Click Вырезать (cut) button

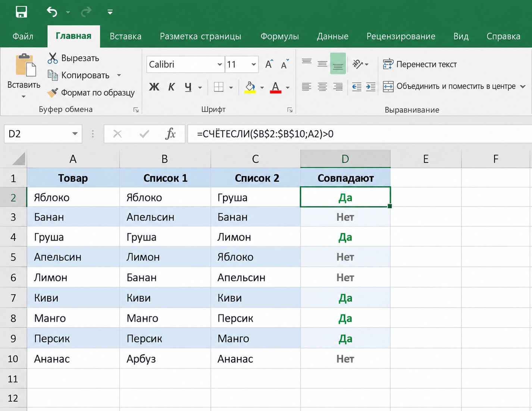(x=73, y=58)
